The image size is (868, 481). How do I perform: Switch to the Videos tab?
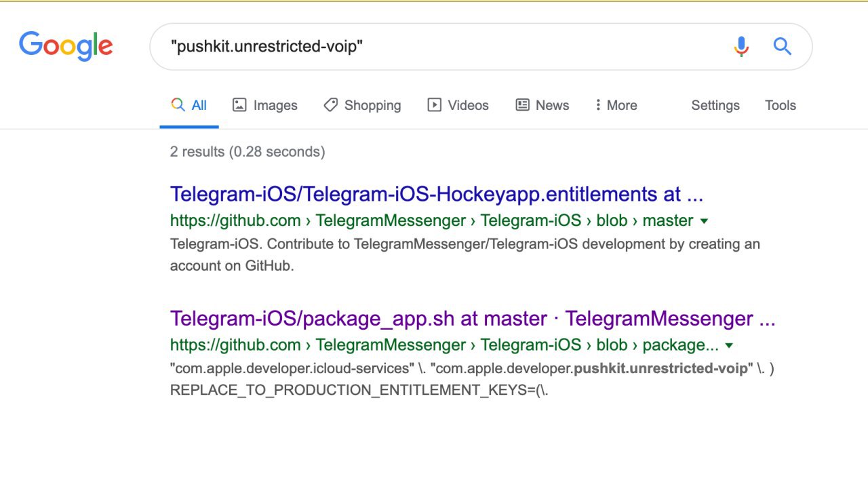tap(458, 105)
